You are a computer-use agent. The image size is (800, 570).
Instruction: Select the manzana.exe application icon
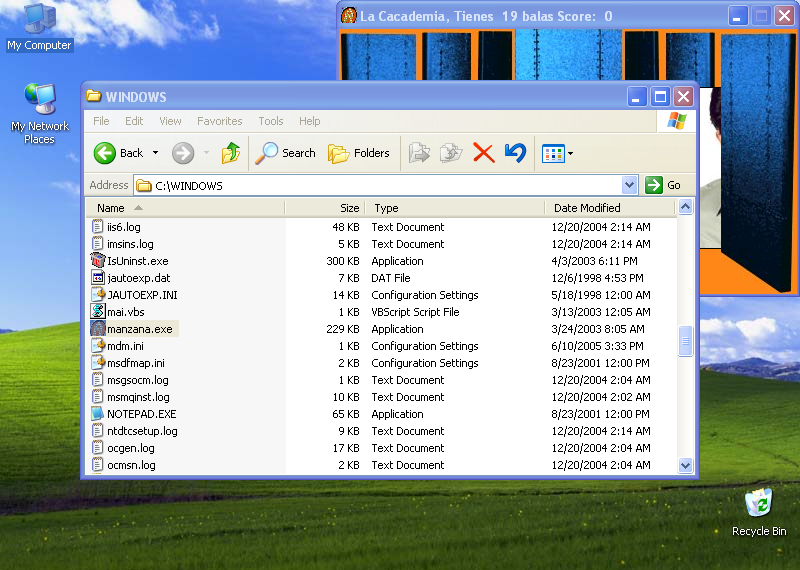coord(97,329)
